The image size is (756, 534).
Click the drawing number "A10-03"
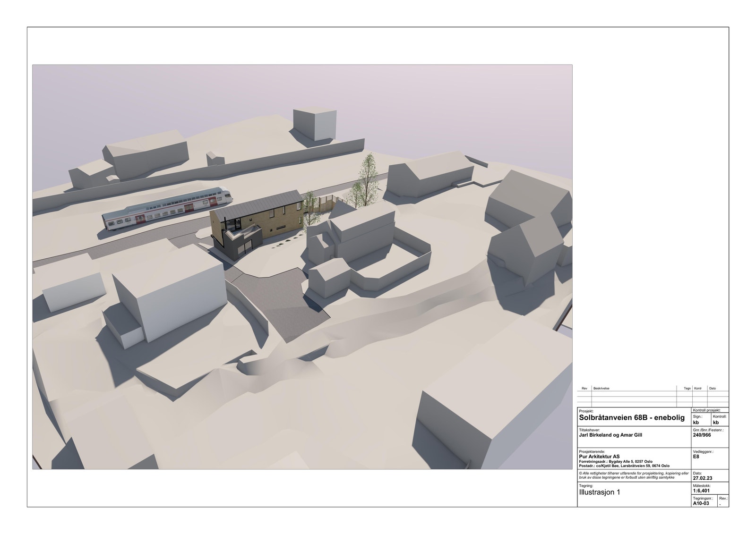pos(701,503)
